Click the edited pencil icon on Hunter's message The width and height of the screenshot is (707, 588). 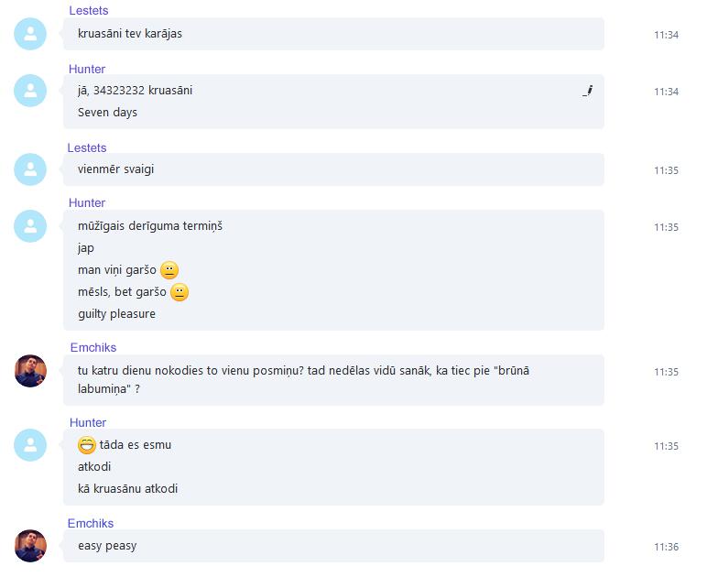pos(588,91)
